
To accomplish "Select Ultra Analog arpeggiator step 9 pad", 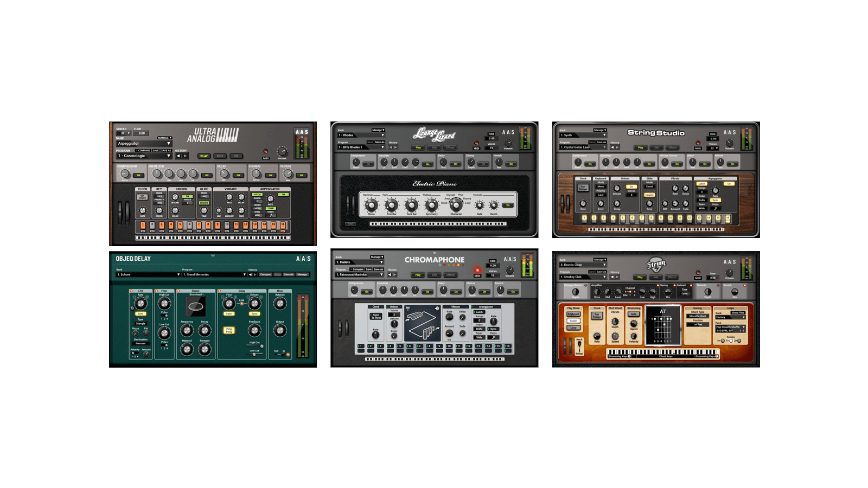I will (218, 225).
